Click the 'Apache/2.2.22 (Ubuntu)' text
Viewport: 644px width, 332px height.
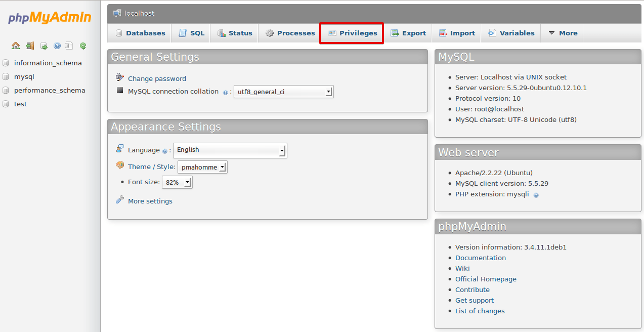tap(494, 173)
